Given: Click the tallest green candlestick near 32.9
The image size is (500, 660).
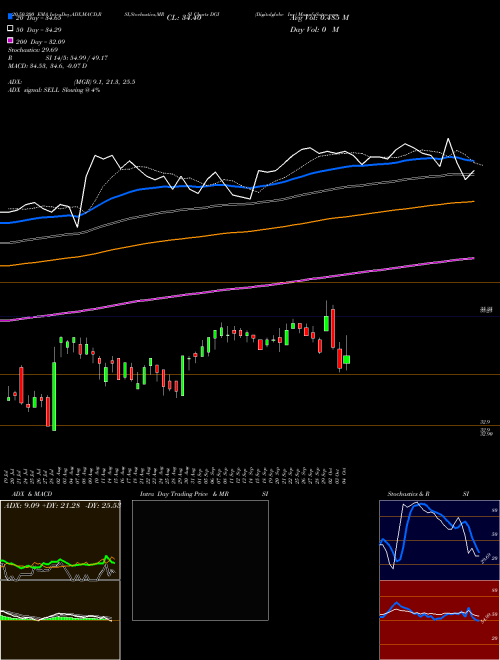Looking at the screenshot, I should tap(54, 396).
